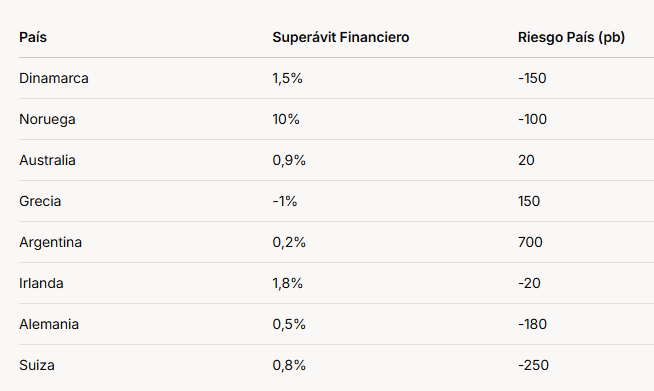This screenshot has height=391, width=654.
Task: Select Noruega's 10% surplus value
Action: pos(286,119)
